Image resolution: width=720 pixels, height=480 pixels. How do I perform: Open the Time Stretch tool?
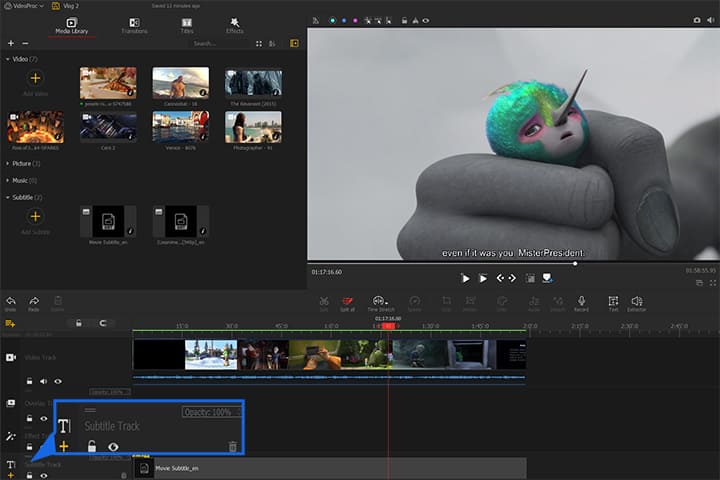[x=378, y=300]
